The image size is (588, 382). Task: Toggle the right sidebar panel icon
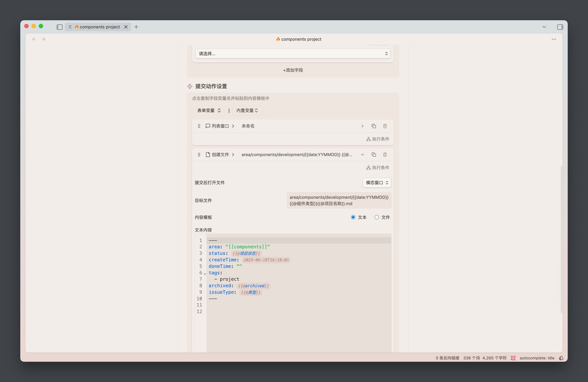pos(560,27)
